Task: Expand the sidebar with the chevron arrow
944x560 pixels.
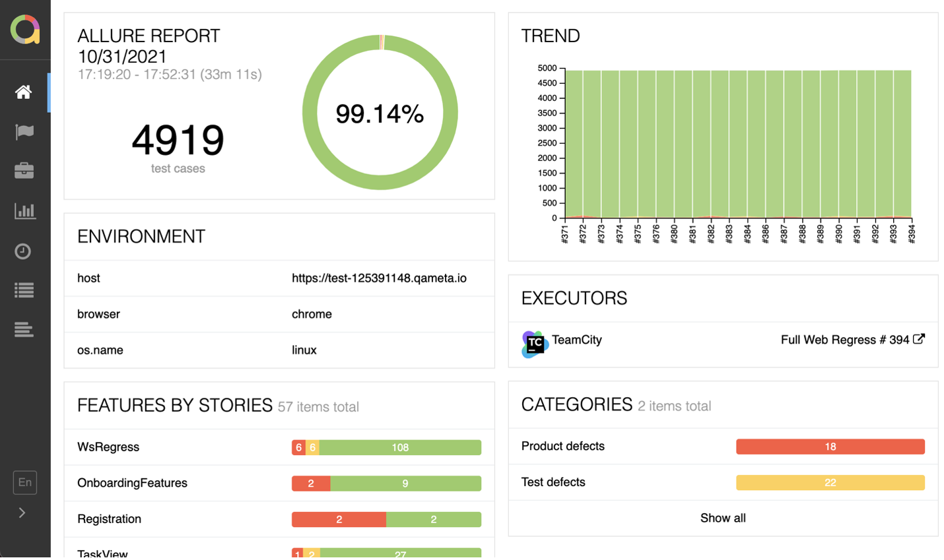Action: 22,513
